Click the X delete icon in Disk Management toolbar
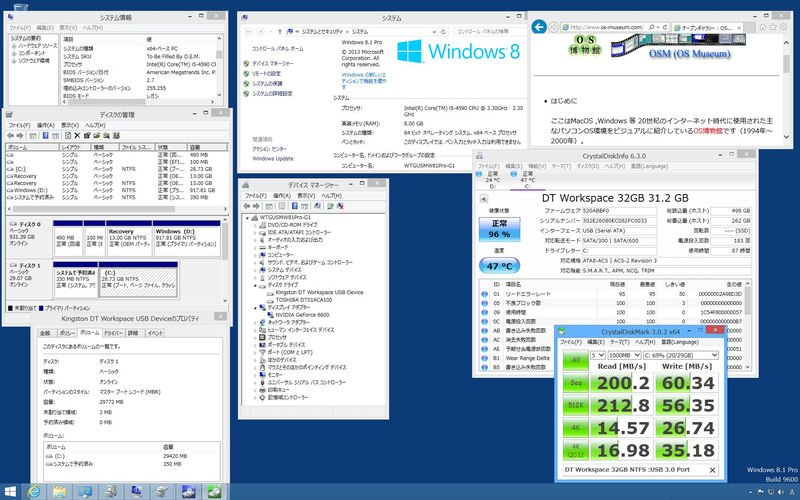The width and height of the screenshot is (800, 500). coord(77,136)
